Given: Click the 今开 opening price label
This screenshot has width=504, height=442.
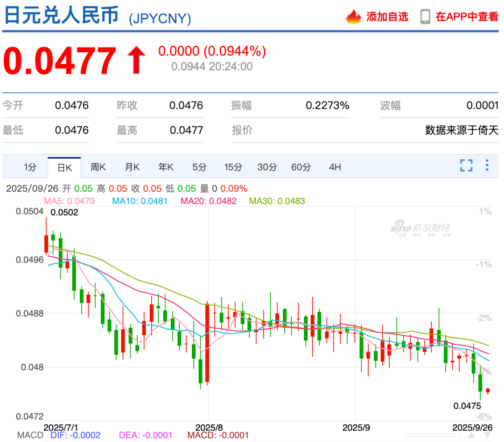Looking at the screenshot, I should pos(13,105).
